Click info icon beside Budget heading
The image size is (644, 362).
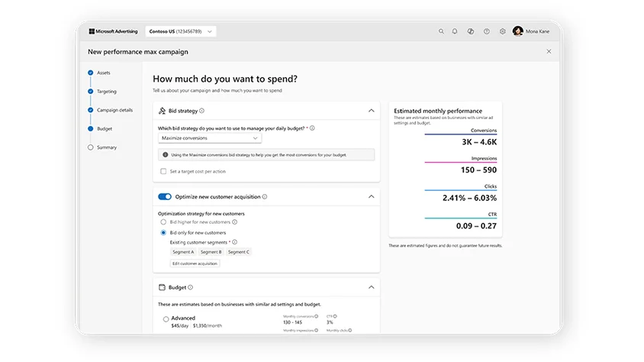(x=191, y=288)
